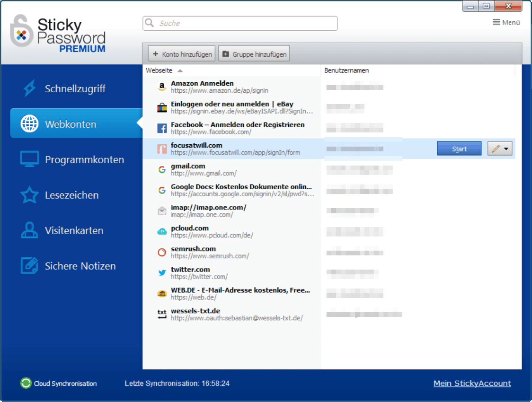This screenshot has height=402, width=532.
Task: Click the eBay favicon in list
Action: (162, 107)
